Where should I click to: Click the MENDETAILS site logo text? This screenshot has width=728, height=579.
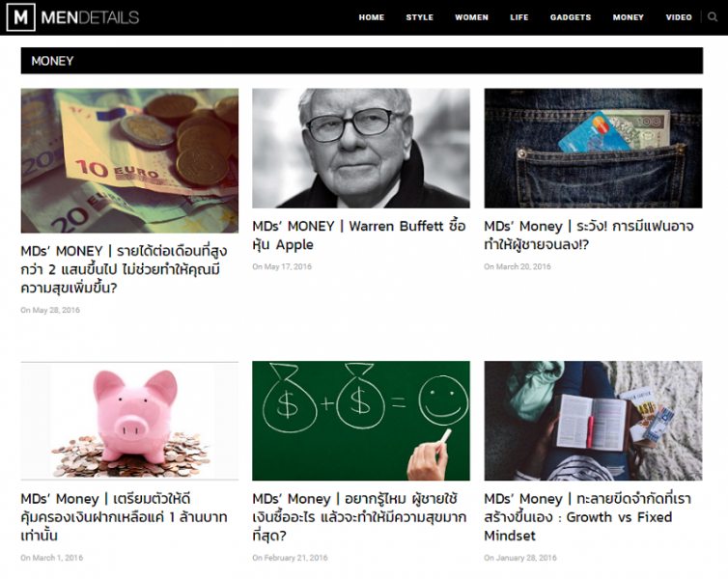pos(90,17)
